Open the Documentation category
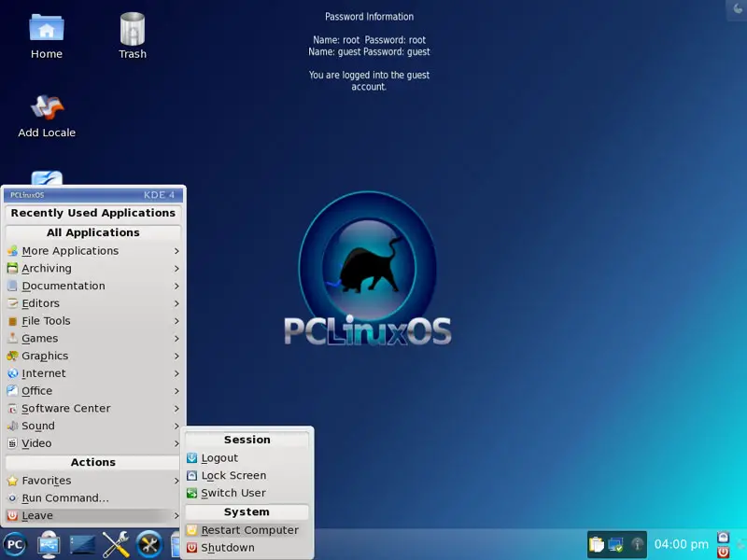This screenshot has width=747, height=560. (93, 286)
